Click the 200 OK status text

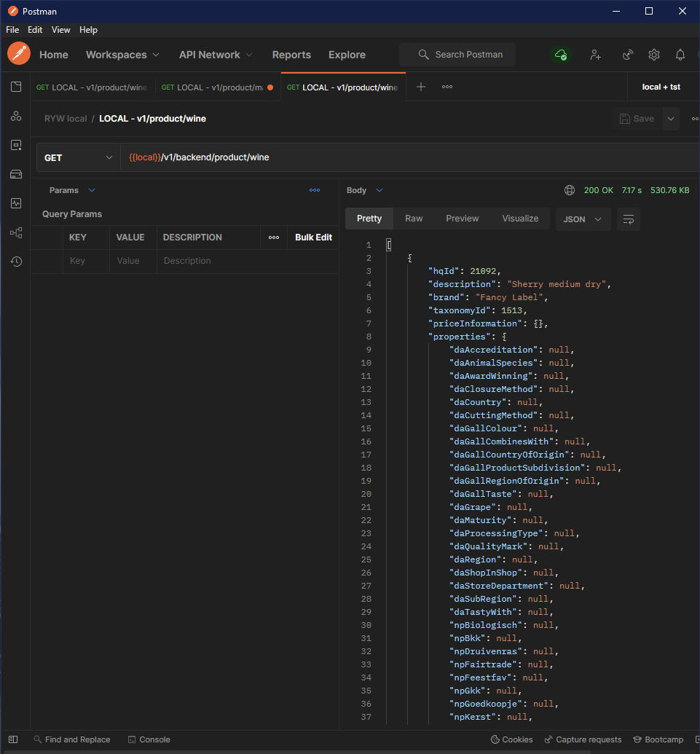599,190
